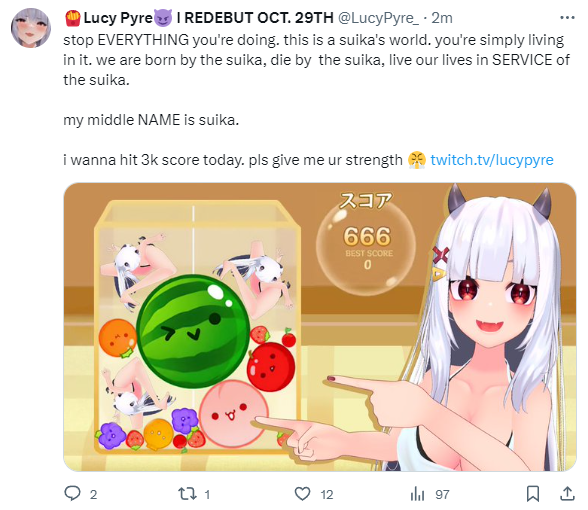Retweet the post using the repost icon

point(188,494)
